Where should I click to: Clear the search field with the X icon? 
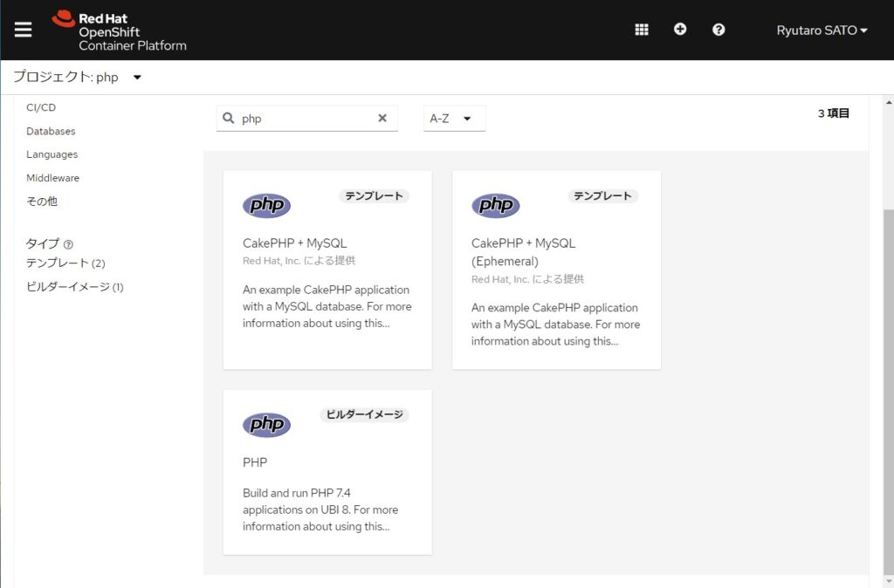click(382, 118)
